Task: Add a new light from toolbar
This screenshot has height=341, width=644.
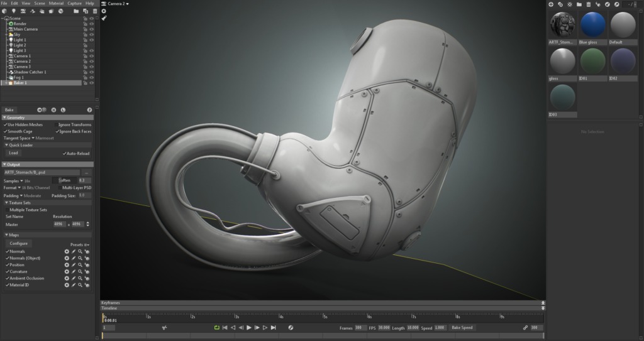Action: [x=14, y=11]
